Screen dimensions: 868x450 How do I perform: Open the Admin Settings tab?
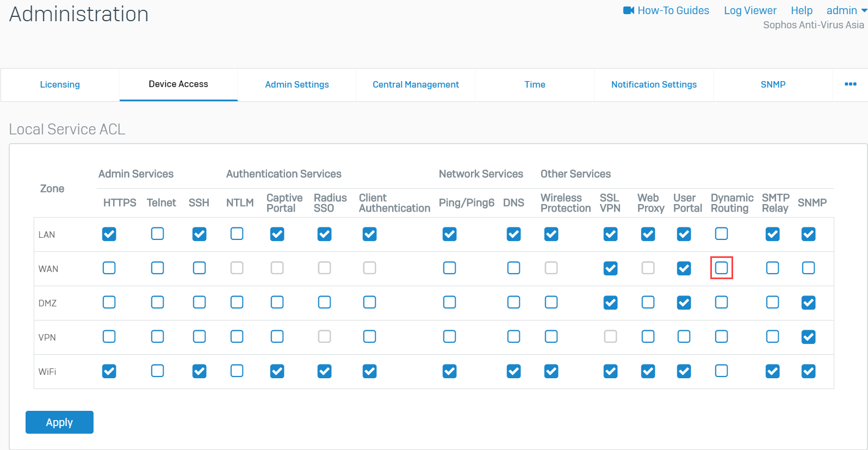(297, 84)
